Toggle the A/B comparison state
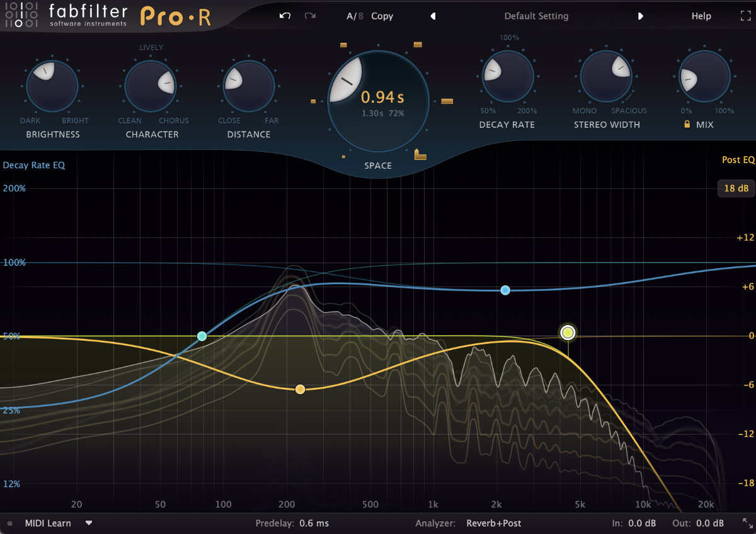756x534 pixels. coord(355,16)
